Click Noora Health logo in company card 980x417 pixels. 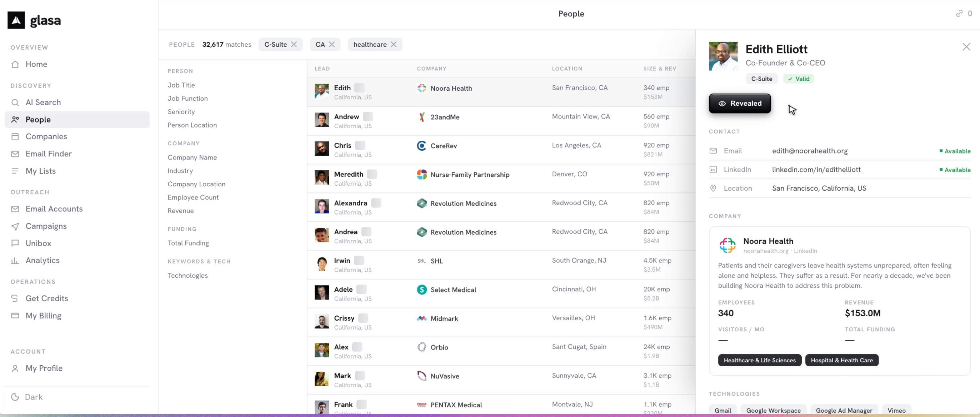[727, 245]
